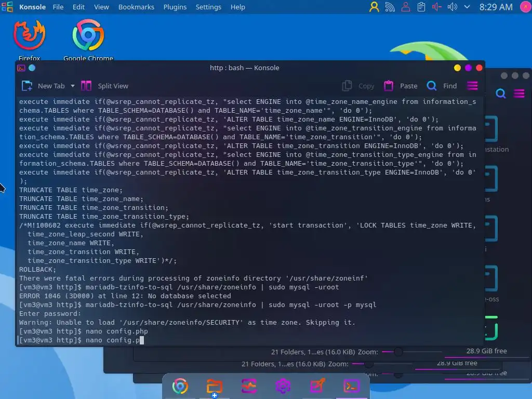Click the muted microphone icon in tray
This screenshot has height=399, width=532.
pos(436,7)
